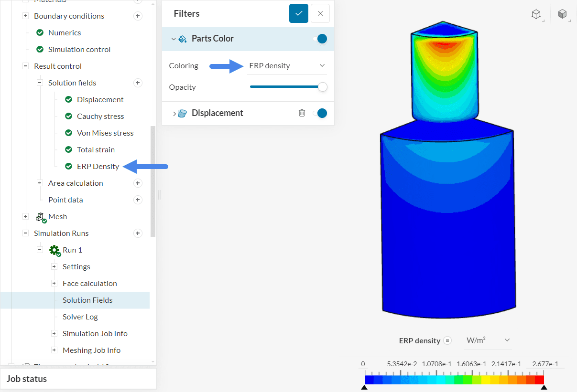Delete the Displacement filter with trash icon
577x392 pixels.
click(x=302, y=113)
